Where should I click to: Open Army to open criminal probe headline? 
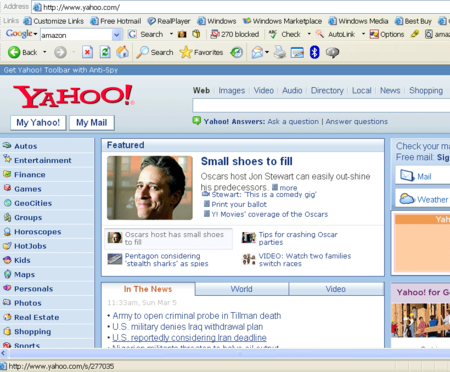[x=197, y=316]
